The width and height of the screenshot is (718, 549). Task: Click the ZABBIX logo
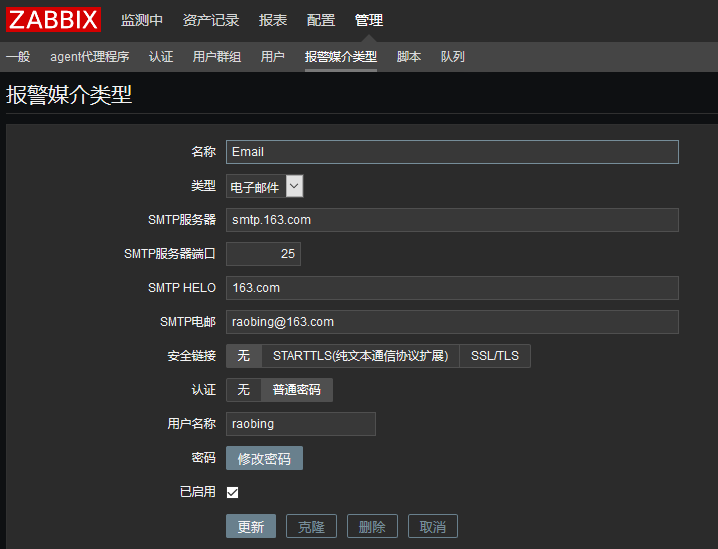[x=53, y=20]
